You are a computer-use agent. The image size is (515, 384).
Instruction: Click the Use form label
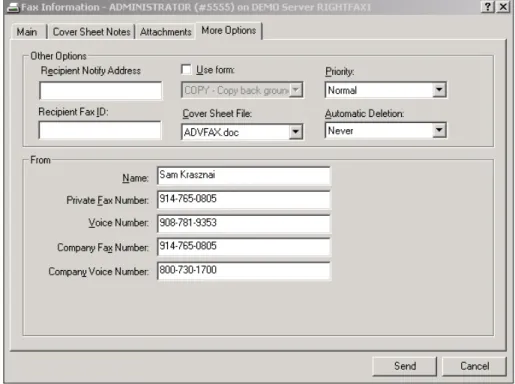pos(215,70)
